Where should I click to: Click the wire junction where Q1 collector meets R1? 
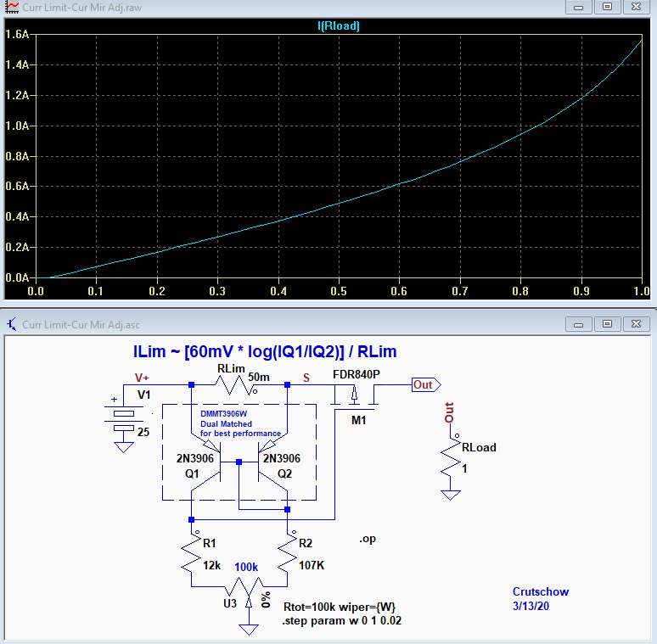(192, 519)
